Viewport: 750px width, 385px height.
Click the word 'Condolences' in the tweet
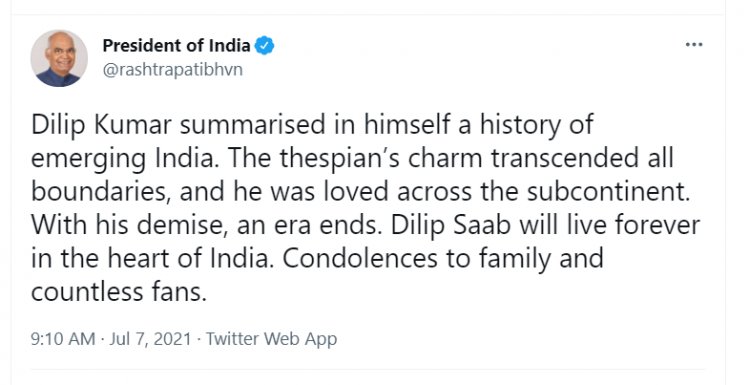(x=360, y=259)
